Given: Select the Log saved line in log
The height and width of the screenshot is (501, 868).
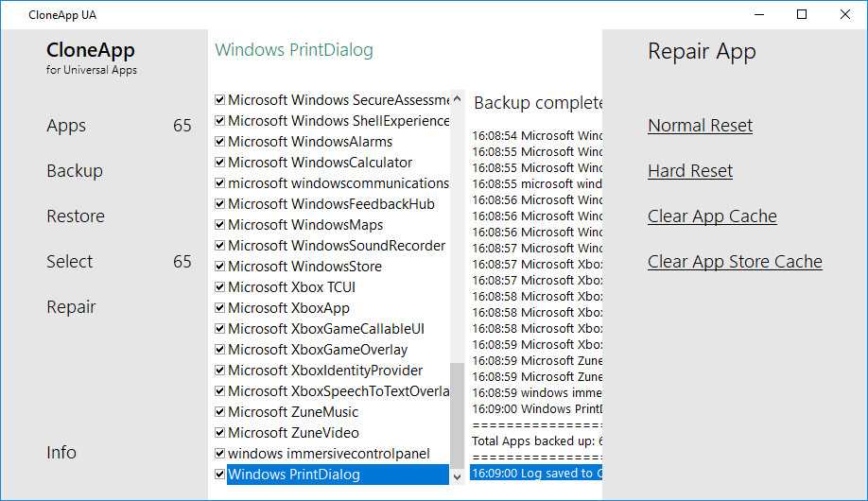Looking at the screenshot, I should tap(535, 473).
